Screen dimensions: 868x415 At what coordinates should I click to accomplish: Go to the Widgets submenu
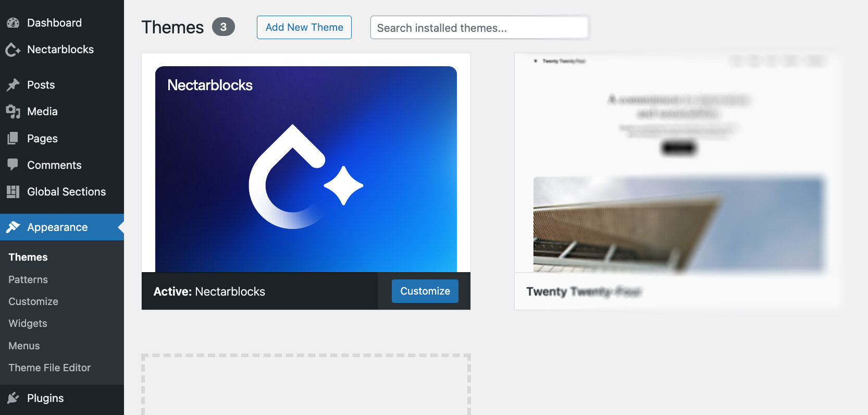tap(28, 323)
